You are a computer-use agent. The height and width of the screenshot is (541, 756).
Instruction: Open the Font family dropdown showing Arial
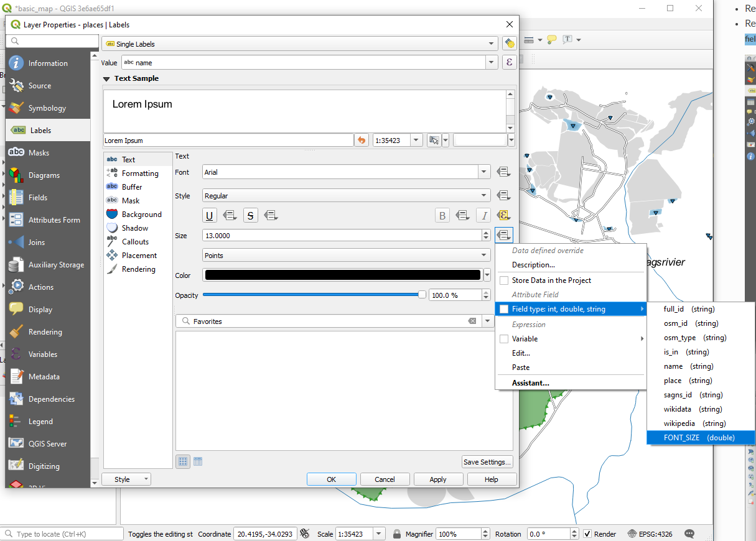pos(346,172)
